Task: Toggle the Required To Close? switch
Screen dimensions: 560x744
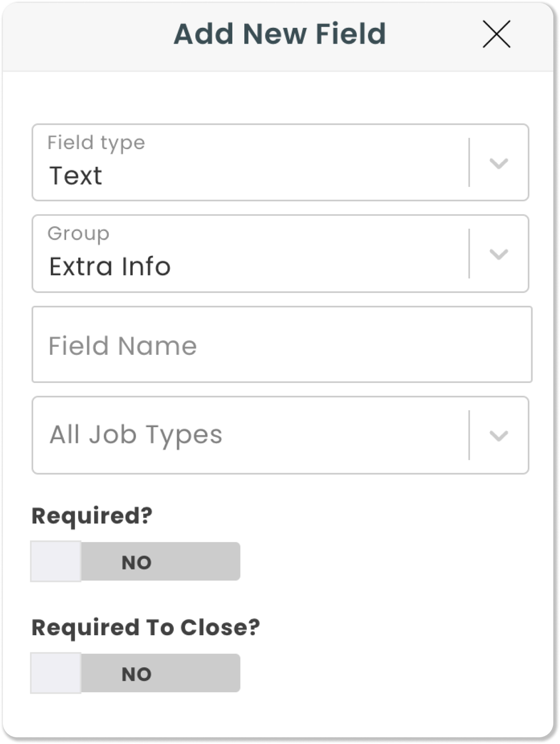Action: [135, 673]
